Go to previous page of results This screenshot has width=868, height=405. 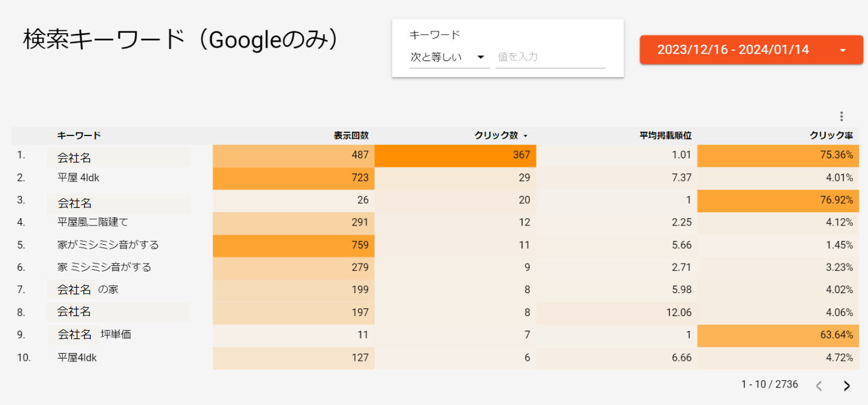coord(819,386)
